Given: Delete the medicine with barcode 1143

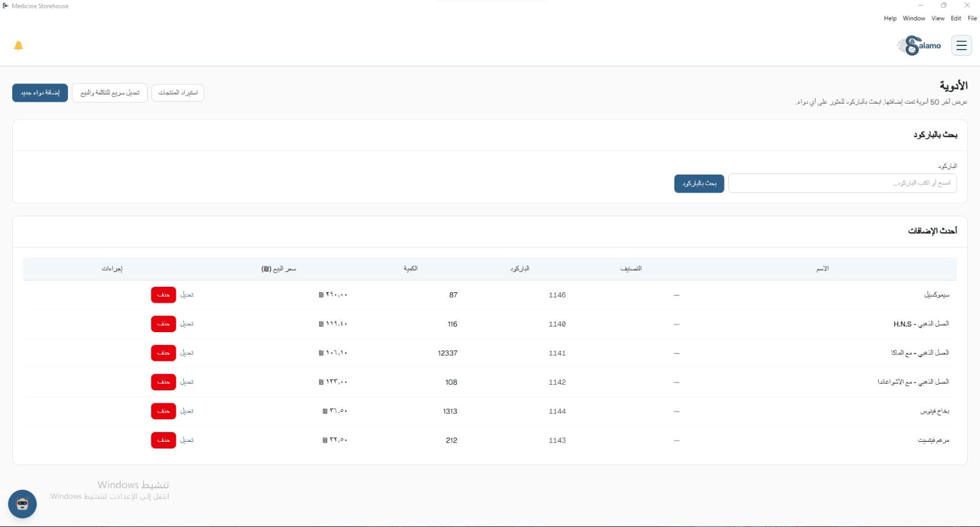Looking at the screenshot, I should pos(164,440).
